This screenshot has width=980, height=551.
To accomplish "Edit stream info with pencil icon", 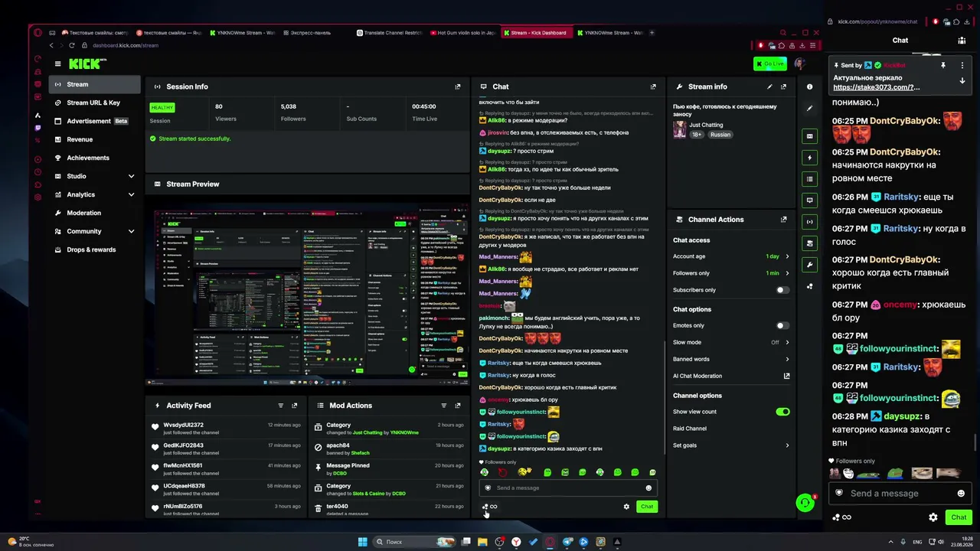I will tap(769, 86).
